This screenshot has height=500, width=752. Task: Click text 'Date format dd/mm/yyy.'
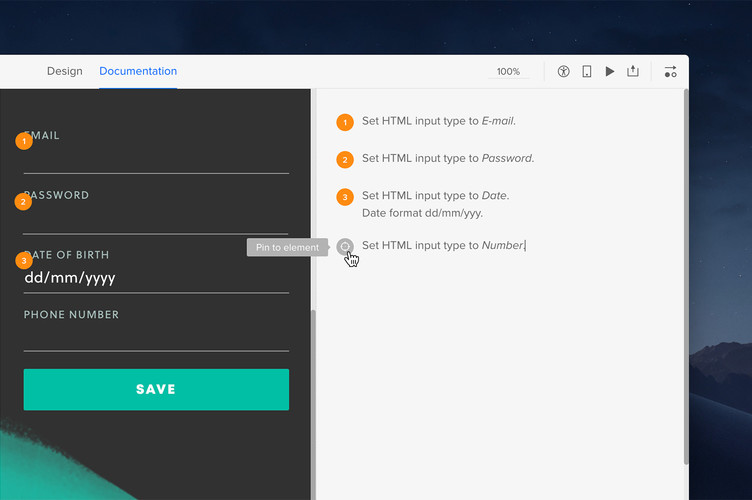point(422,213)
